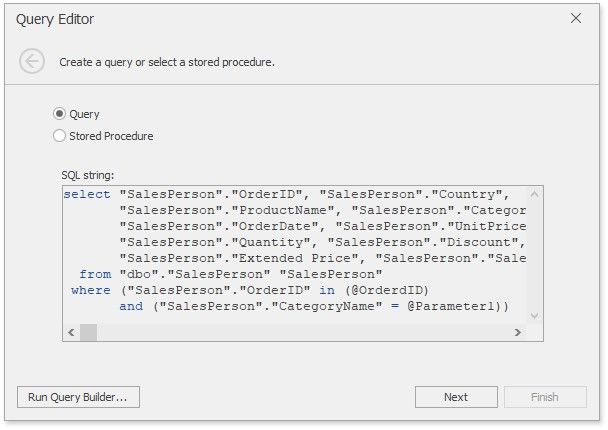This screenshot has height=430, width=608.
Task: Click the 'SQL string:' label
Action: 88,175
